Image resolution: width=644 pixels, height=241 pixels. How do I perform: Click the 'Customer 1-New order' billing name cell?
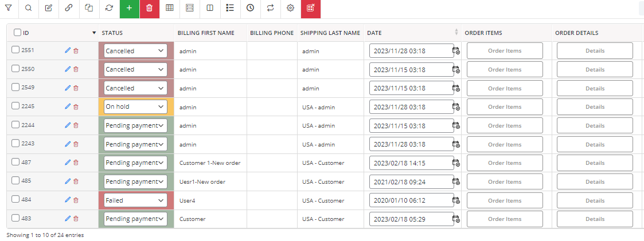(x=210, y=163)
